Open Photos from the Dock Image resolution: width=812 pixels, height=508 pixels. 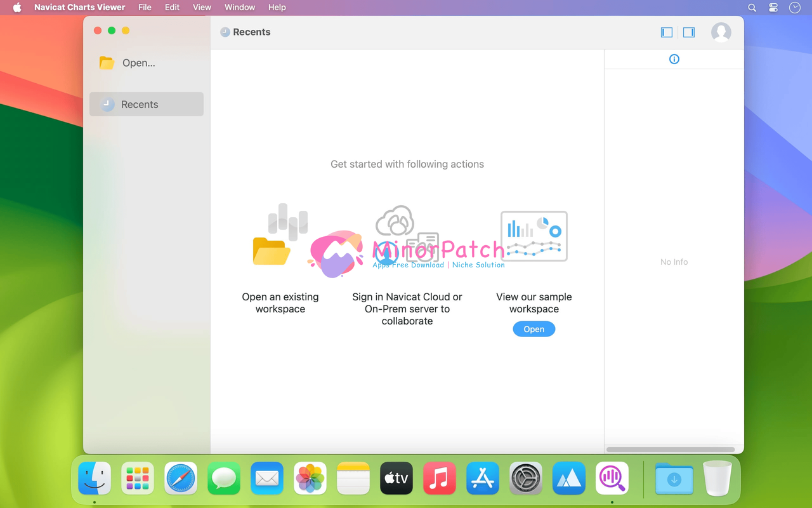click(310, 478)
